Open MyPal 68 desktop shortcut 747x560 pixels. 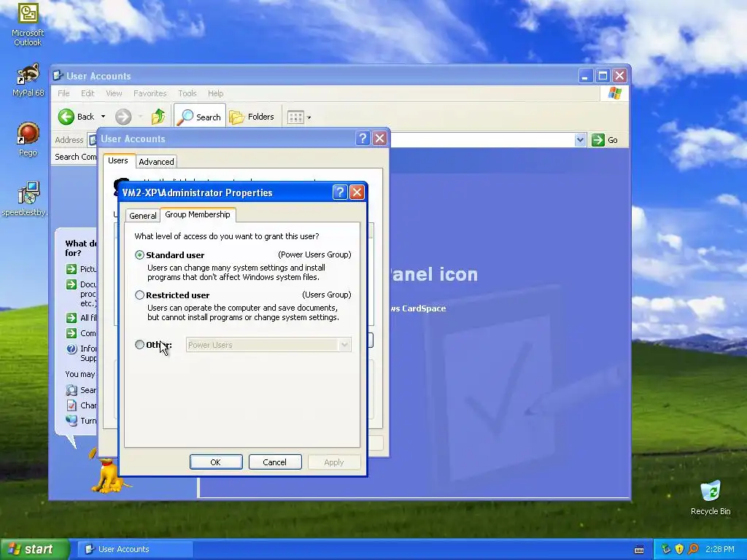[x=28, y=80]
